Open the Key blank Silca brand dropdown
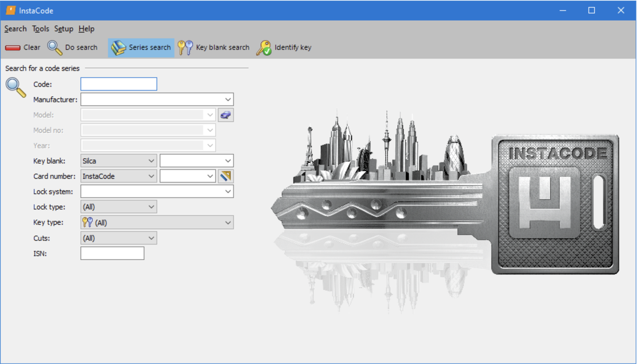The width and height of the screenshot is (637, 364). click(x=151, y=161)
